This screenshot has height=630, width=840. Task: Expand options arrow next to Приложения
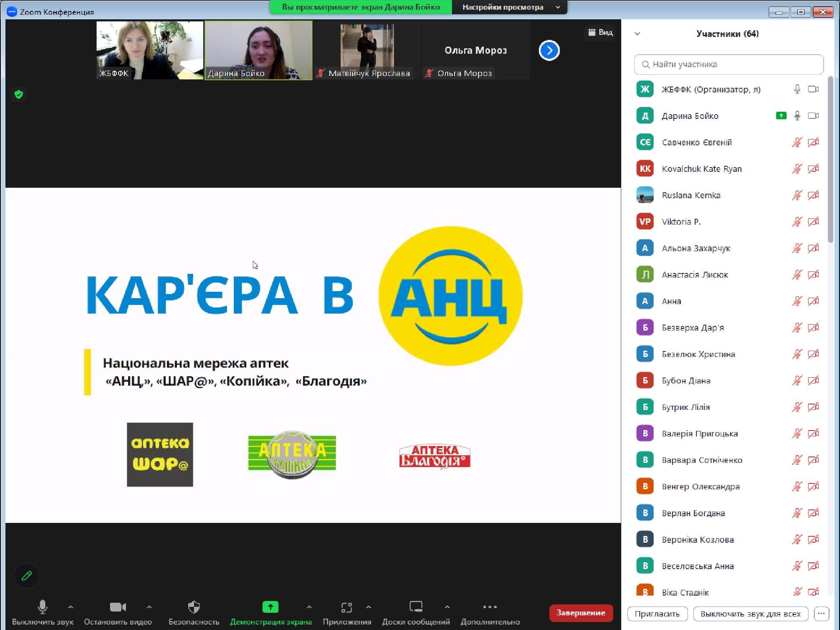(x=368, y=607)
